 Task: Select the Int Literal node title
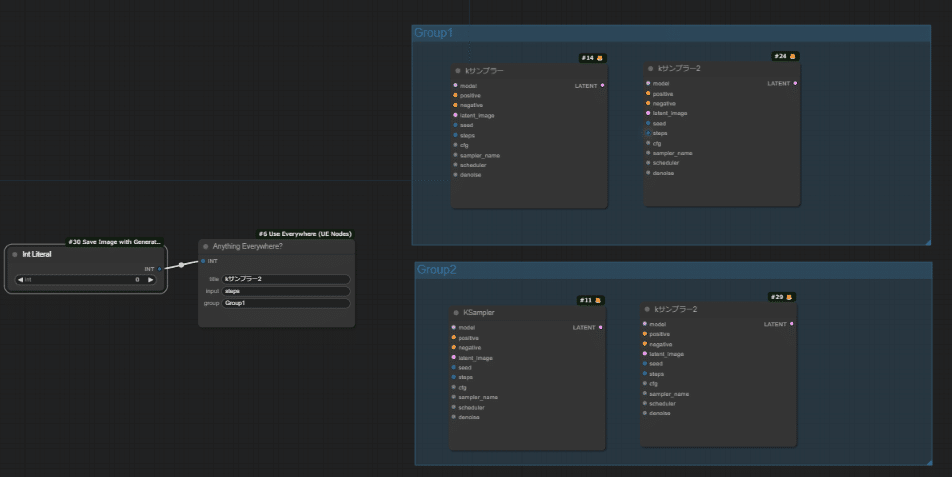pyautogui.click(x=36, y=254)
